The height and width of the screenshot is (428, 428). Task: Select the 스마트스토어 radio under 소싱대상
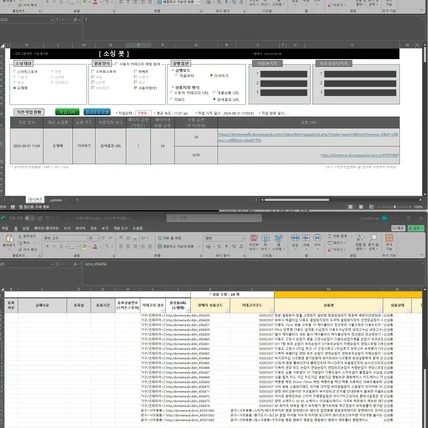tap(15, 71)
